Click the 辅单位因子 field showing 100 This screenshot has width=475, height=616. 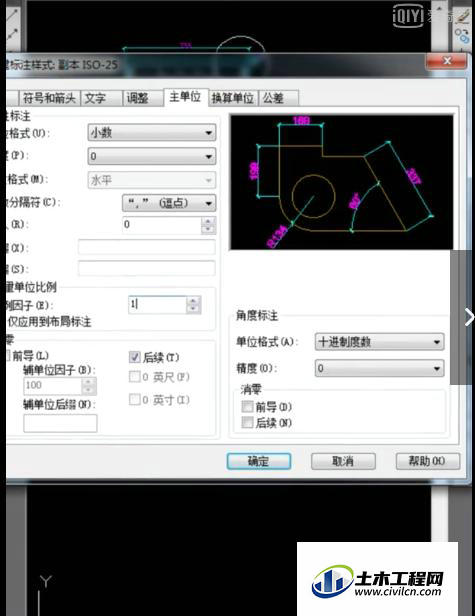[53, 386]
